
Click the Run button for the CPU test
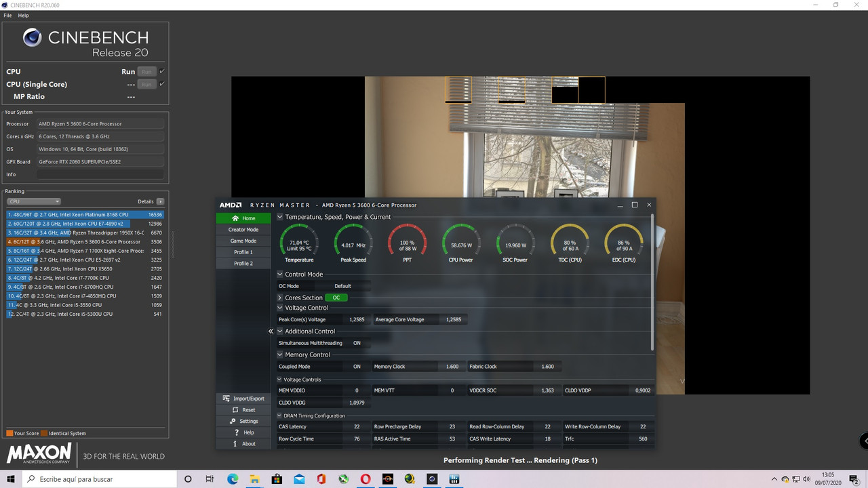tap(146, 71)
